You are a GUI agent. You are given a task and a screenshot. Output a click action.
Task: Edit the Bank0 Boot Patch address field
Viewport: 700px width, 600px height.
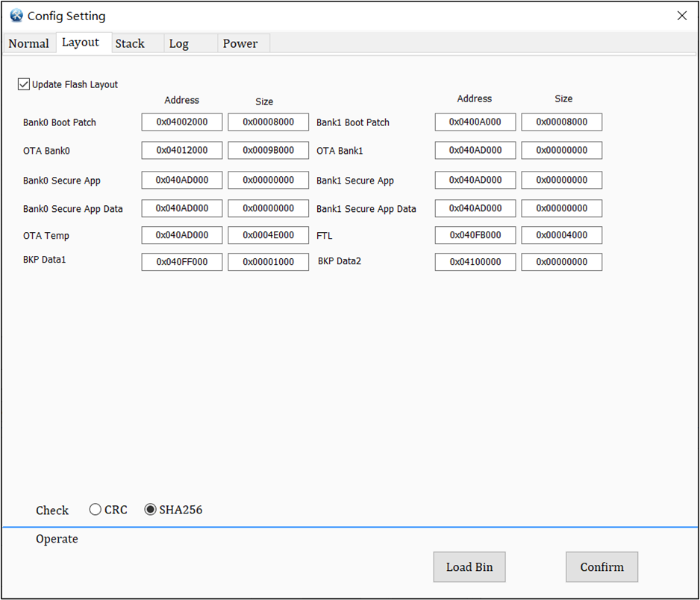181,122
